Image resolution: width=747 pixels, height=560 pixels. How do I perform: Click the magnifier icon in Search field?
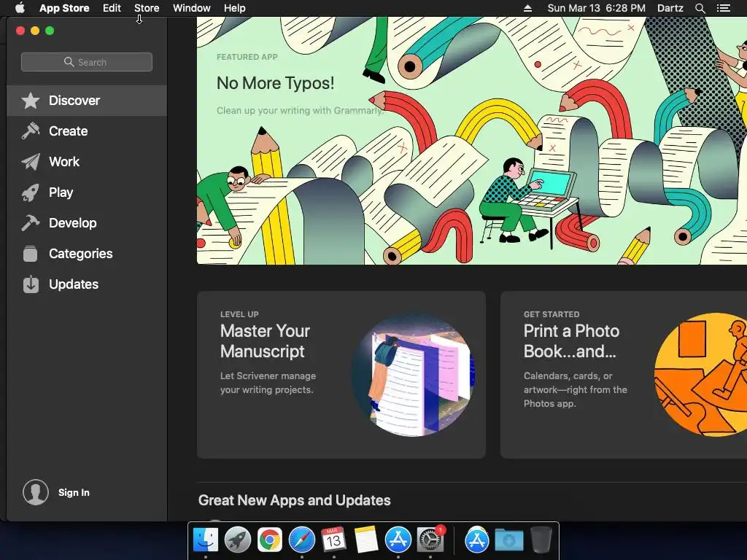pos(69,62)
